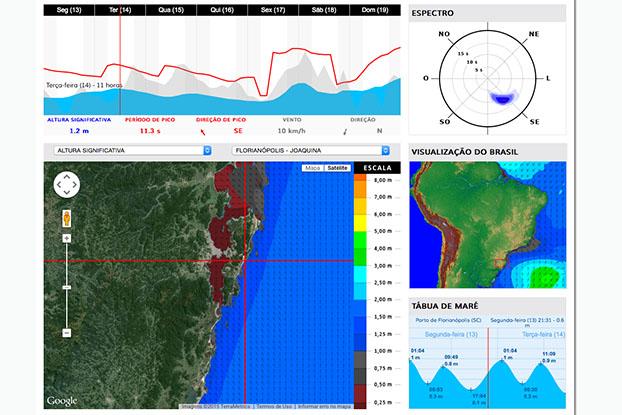This screenshot has height=415, width=622.
Task: Click the 1.2 m significant height value
Action: [79, 131]
